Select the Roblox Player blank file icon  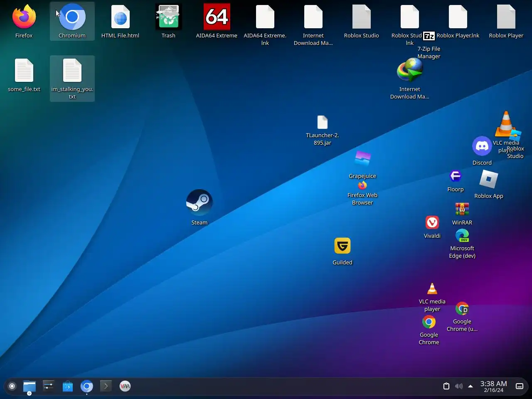pyautogui.click(x=506, y=17)
